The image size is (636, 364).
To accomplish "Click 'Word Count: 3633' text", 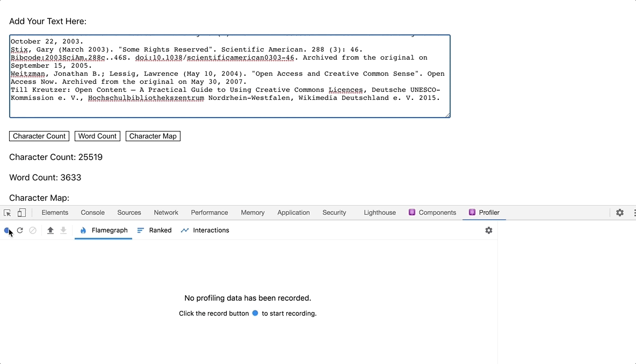I will click(x=45, y=178).
